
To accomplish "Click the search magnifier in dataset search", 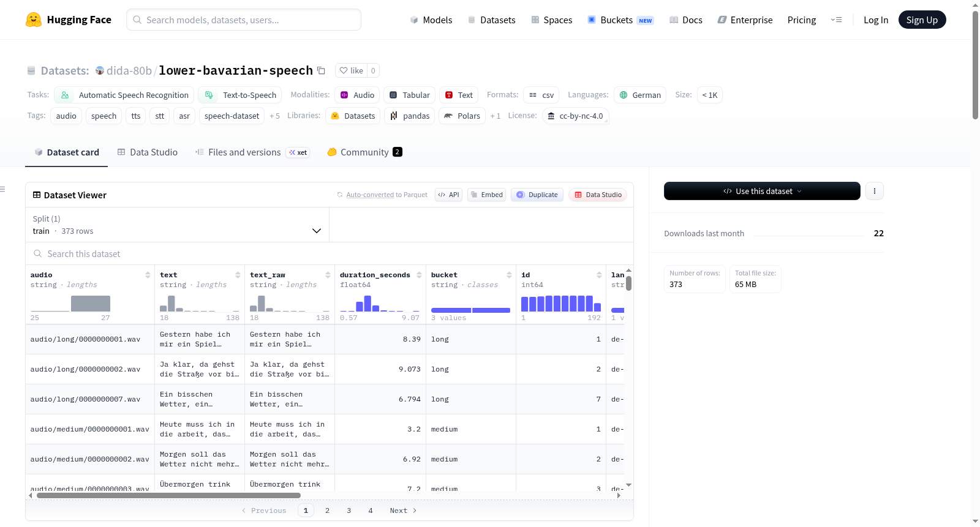I will coord(38,253).
